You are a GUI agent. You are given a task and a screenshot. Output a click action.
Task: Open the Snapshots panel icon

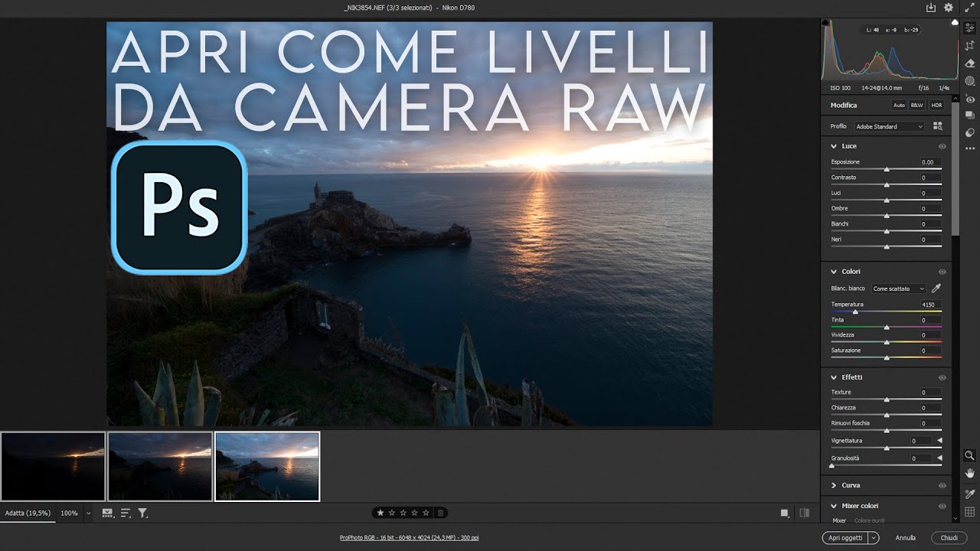point(969,116)
